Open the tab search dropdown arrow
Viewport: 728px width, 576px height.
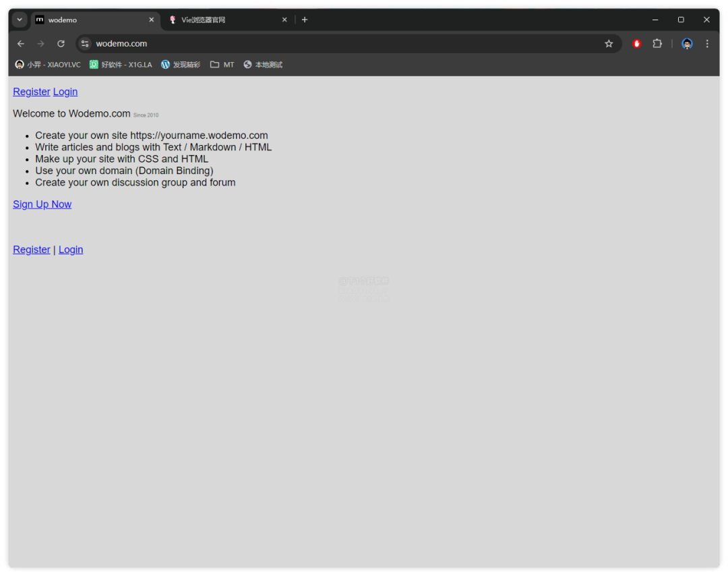pos(20,20)
